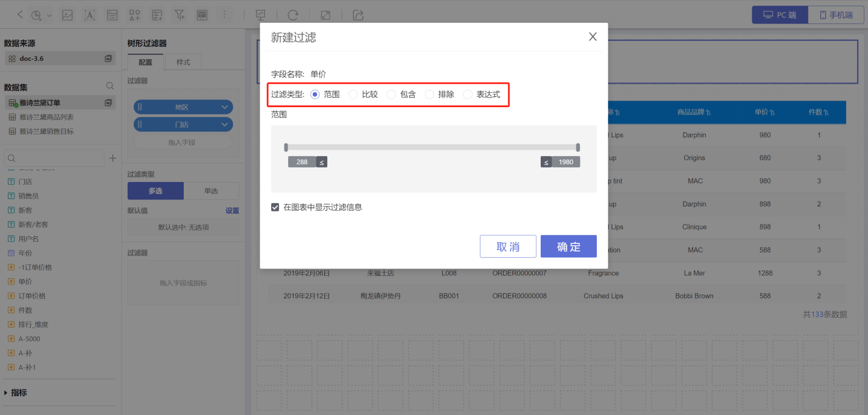Click the add filter funnel icon
The width and height of the screenshot is (868, 415).
(x=179, y=15)
